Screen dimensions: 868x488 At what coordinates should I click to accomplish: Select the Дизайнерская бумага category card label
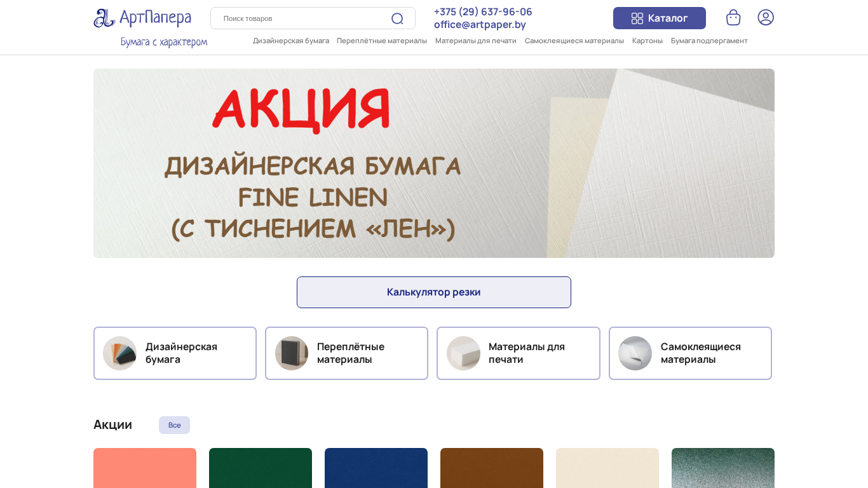181,353
